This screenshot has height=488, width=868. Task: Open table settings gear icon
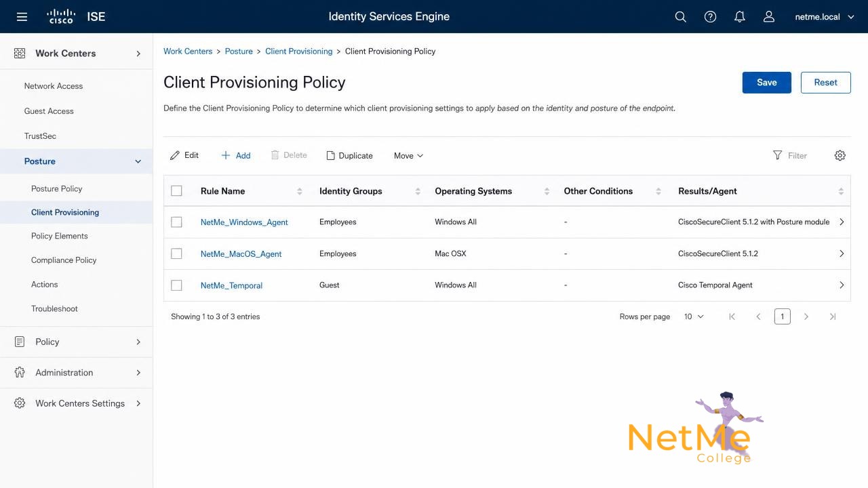click(840, 156)
